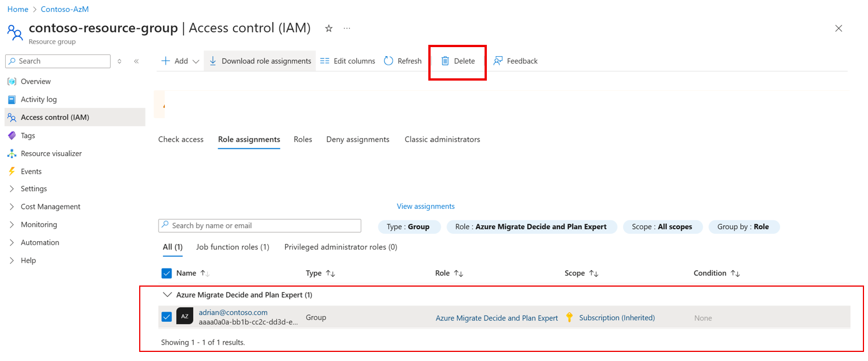Expand the Cost Management section
868x361 pixels.
coord(12,207)
